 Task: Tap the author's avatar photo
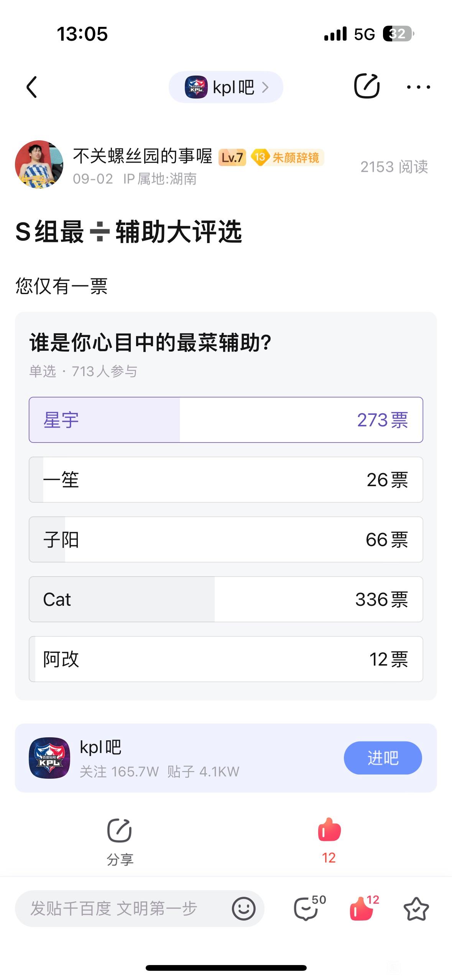pos(39,164)
